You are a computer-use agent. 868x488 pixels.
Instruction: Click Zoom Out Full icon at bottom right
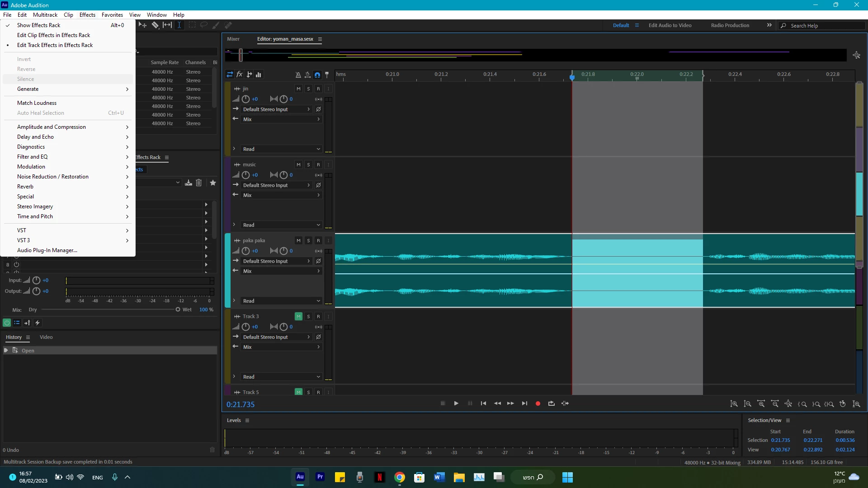(x=788, y=404)
